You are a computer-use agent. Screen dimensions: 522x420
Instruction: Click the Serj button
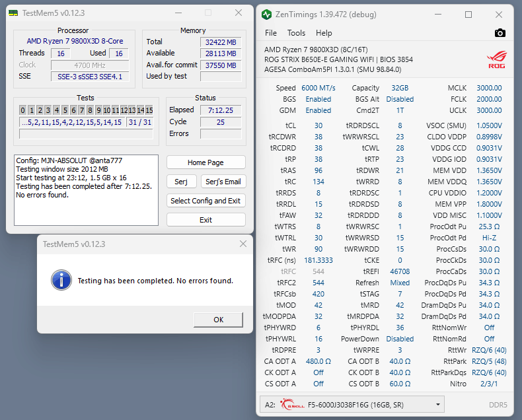point(181,182)
